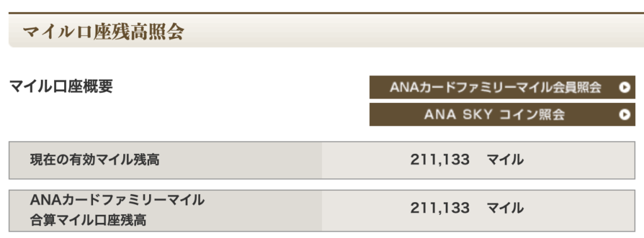Click the マイル口座概要 section heading
This screenshot has width=644, height=238.
(x=61, y=87)
